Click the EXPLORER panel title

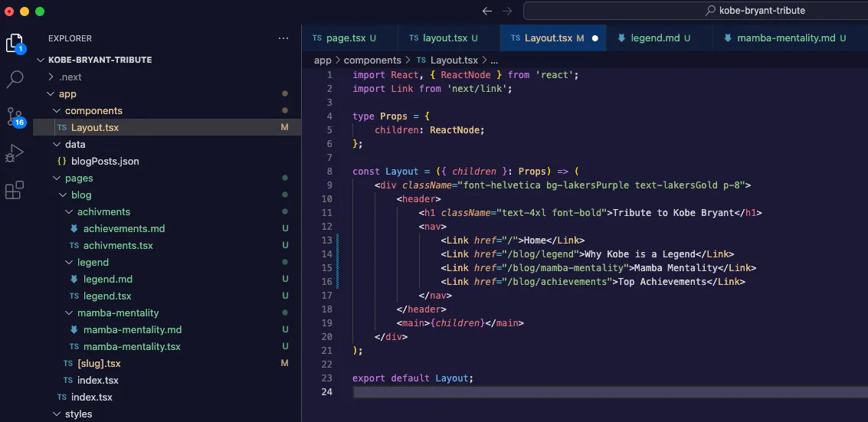click(70, 38)
